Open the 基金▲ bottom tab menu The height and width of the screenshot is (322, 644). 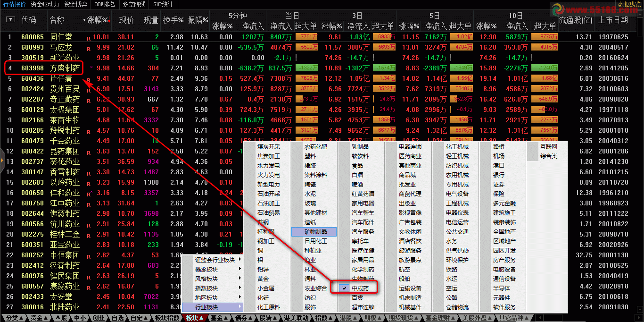point(219,318)
